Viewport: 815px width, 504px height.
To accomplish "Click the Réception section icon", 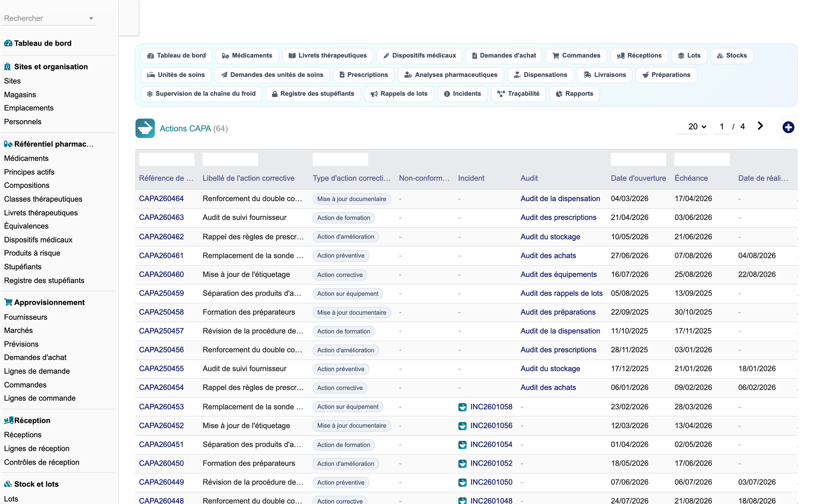I will [x=8, y=420].
